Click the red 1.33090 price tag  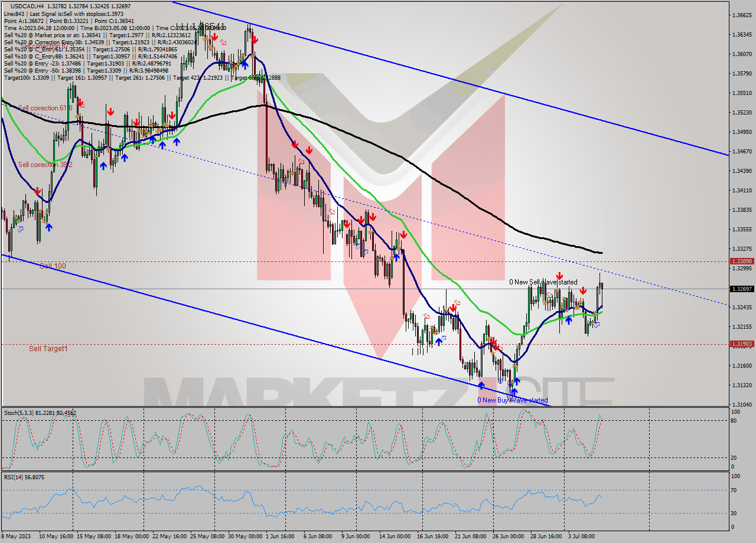pos(741,261)
